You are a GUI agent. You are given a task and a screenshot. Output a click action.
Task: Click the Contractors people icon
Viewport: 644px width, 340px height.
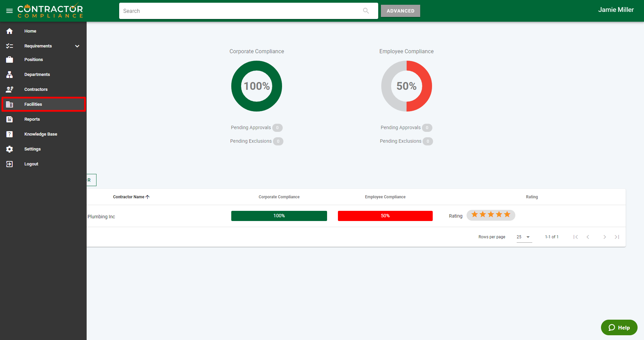[x=9, y=89]
